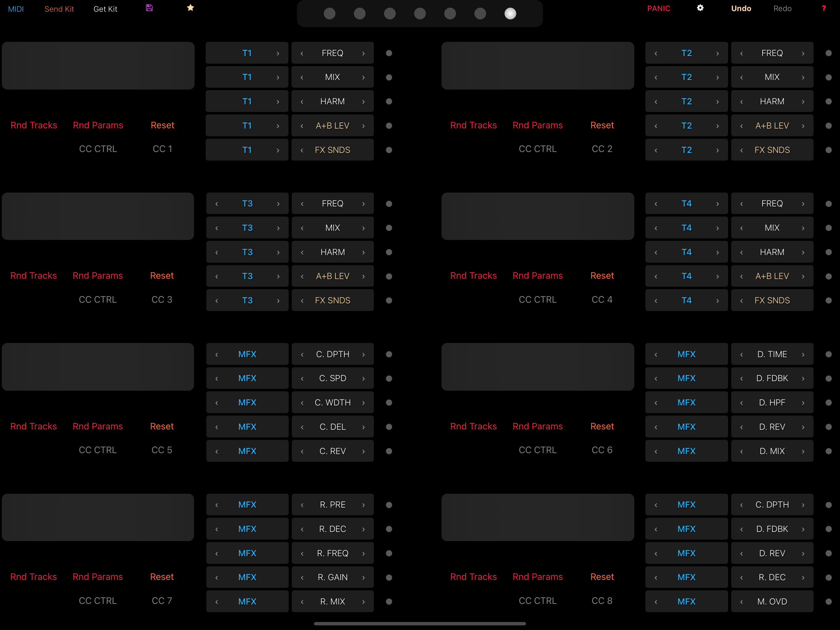Click Get Kit

click(105, 9)
